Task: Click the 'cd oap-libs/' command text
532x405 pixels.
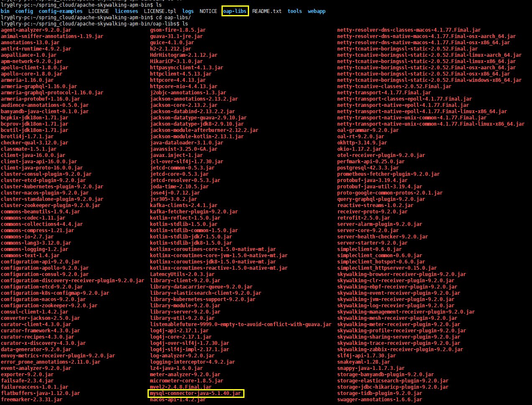Action: (x=173, y=18)
